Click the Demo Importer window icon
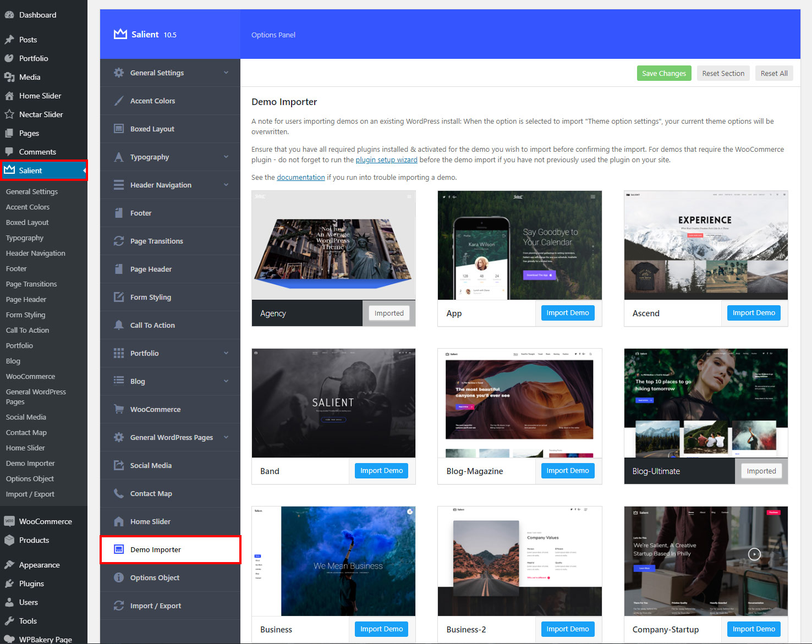This screenshot has height=644, width=812. pyautogui.click(x=119, y=549)
